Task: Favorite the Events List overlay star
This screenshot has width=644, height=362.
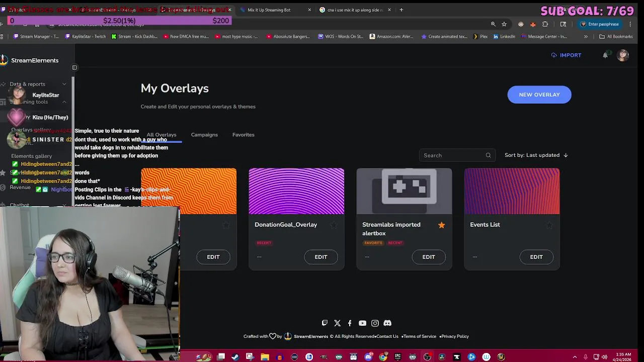Action: (549, 225)
